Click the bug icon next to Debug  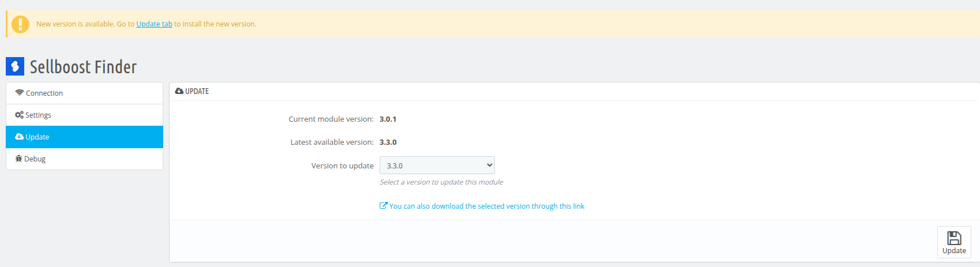(x=18, y=159)
